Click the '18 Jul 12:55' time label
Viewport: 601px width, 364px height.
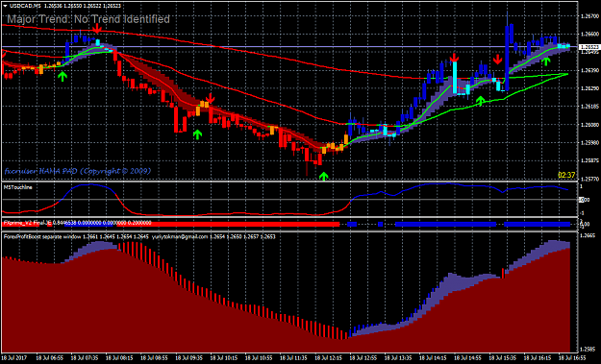[364, 358]
